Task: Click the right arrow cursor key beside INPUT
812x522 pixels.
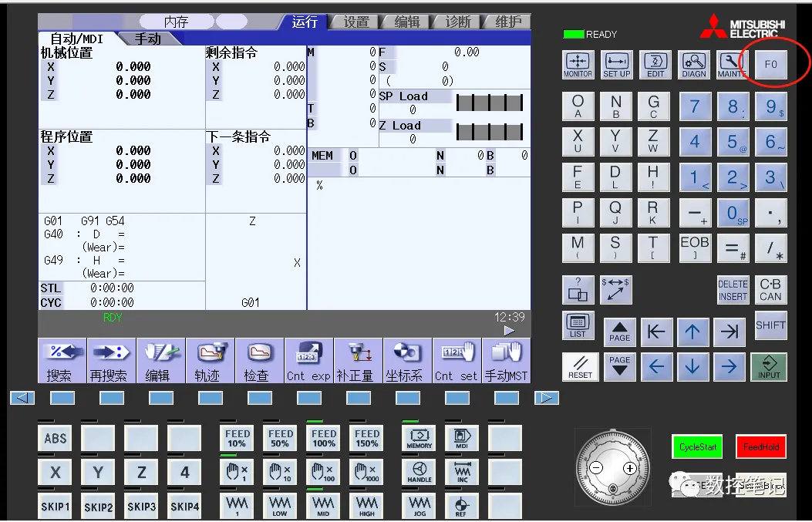Action: [x=729, y=367]
